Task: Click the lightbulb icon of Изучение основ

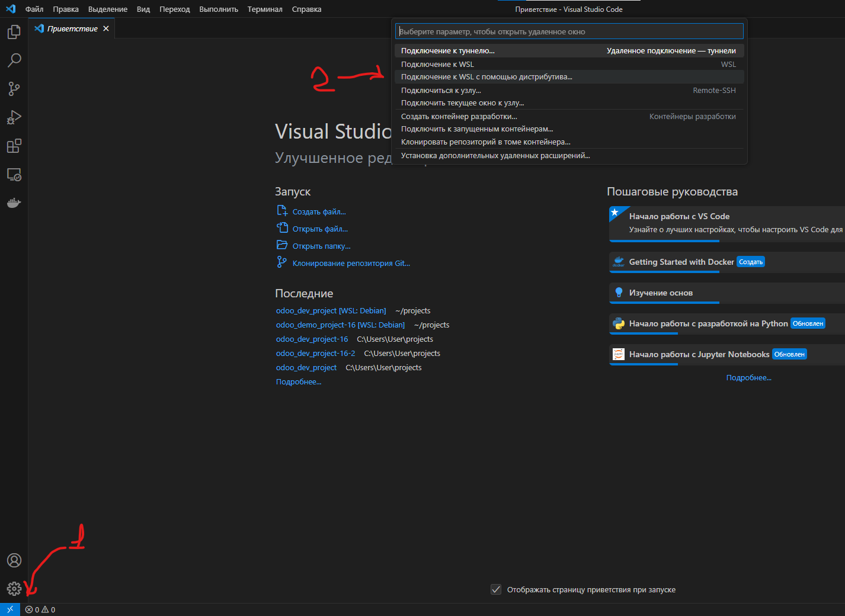Action: (619, 293)
